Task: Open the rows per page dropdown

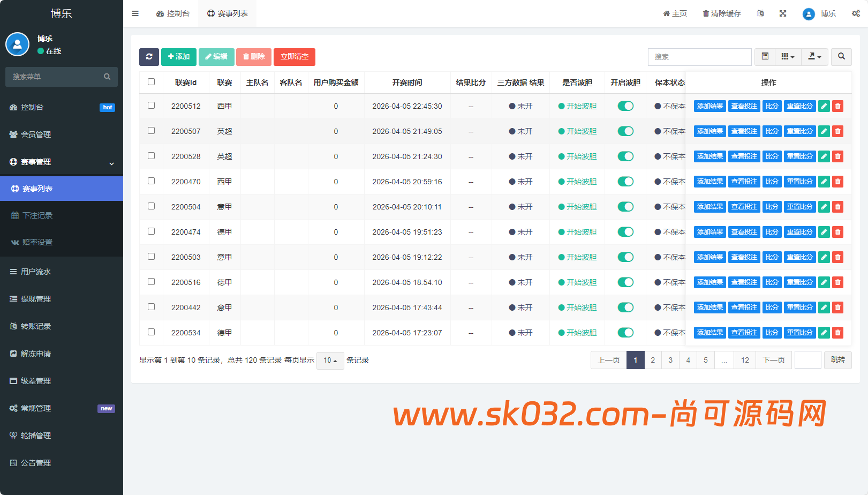Action: pos(330,361)
